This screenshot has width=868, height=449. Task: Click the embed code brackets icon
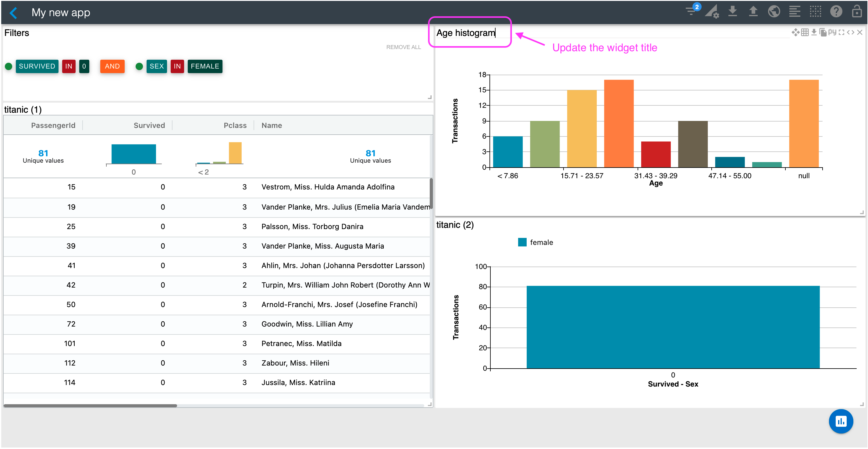tap(851, 32)
